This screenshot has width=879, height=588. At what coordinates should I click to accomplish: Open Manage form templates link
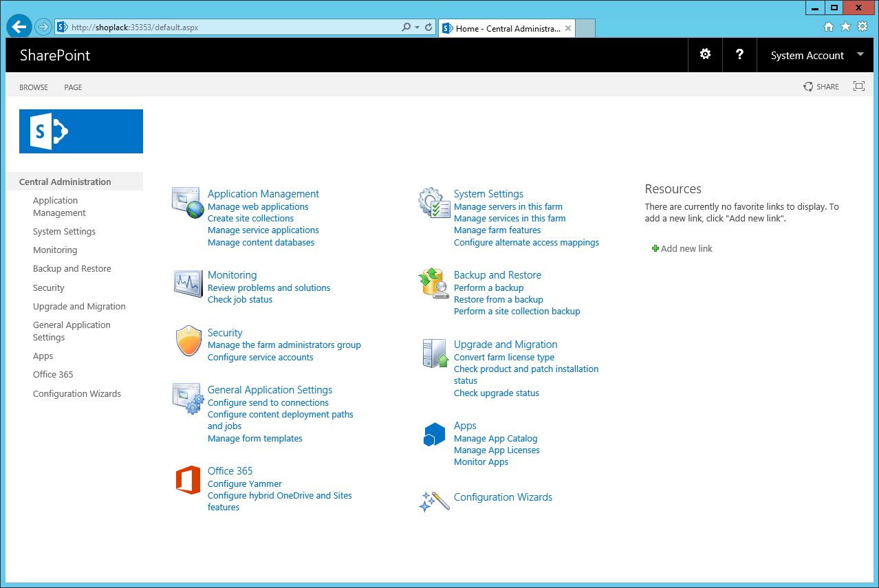255,439
